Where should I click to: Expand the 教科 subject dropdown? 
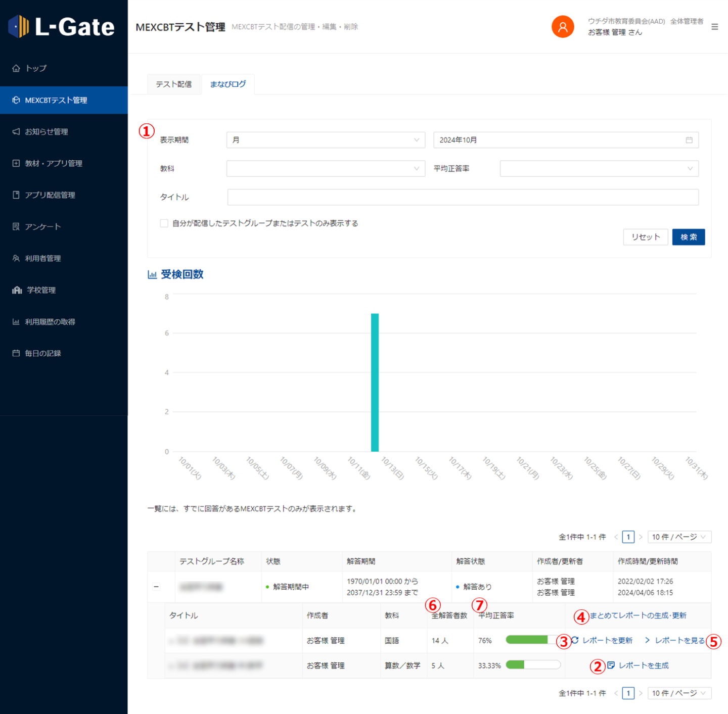(x=326, y=169)
